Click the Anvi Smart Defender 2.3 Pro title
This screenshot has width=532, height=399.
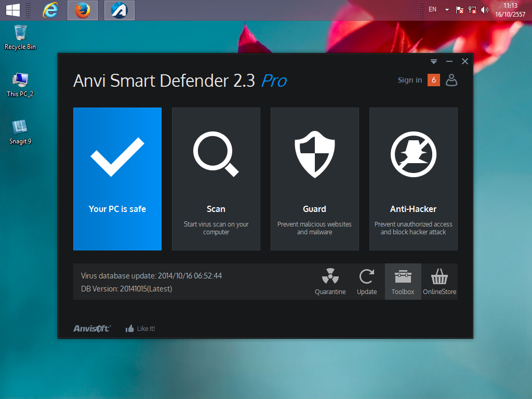[x=180, y=81]
